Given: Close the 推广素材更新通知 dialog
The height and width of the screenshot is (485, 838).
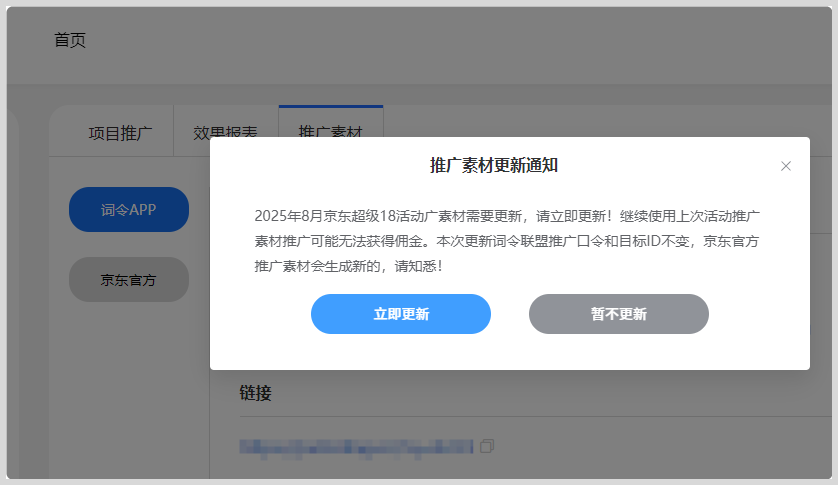Looking at the screenshot, I should pos(786,166).
